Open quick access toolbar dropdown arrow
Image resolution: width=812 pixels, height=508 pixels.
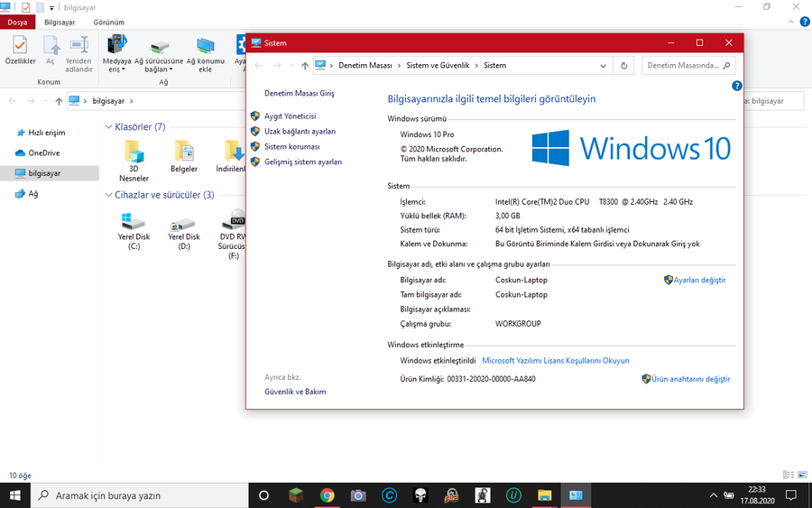coord(51,8)
